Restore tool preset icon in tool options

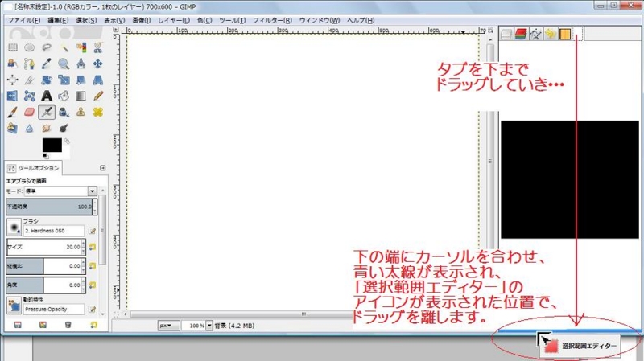click(x=43, y=325)
